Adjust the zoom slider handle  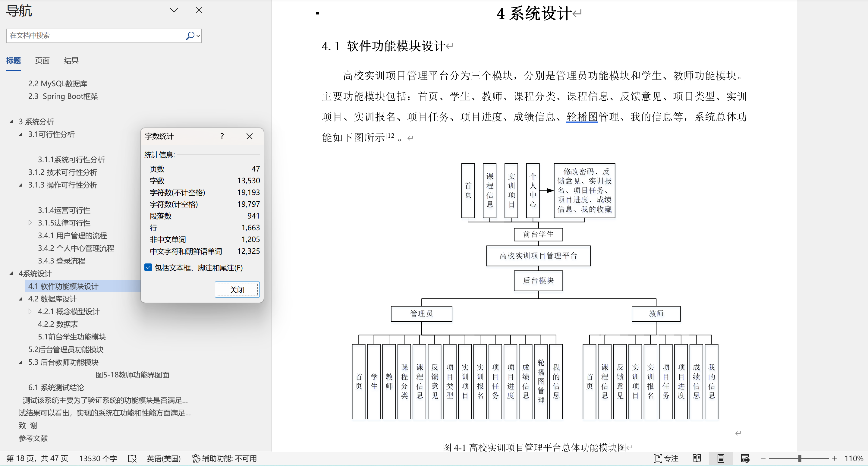coord(800,458)
